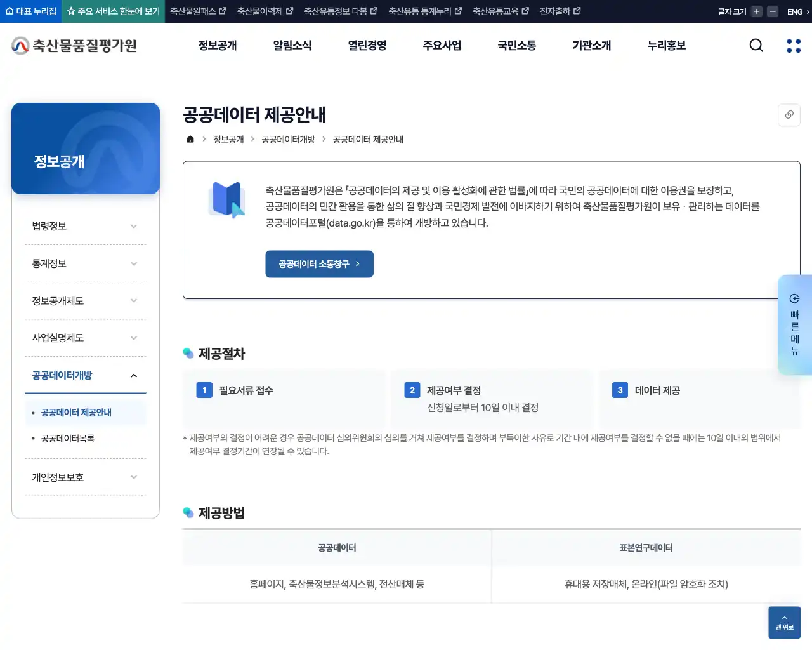
Task: Click the 맨 위로 back-to-top button
Action: coord(784,622)
